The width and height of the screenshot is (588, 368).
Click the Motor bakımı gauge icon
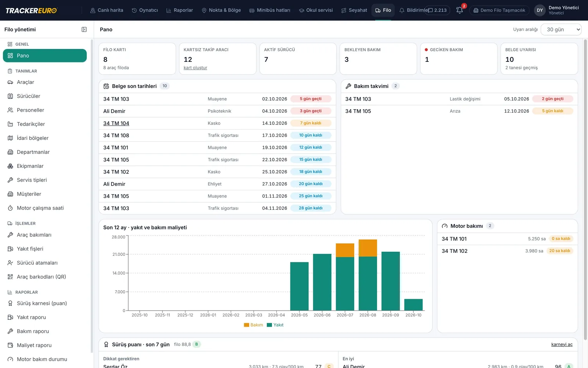click(445, 226)
